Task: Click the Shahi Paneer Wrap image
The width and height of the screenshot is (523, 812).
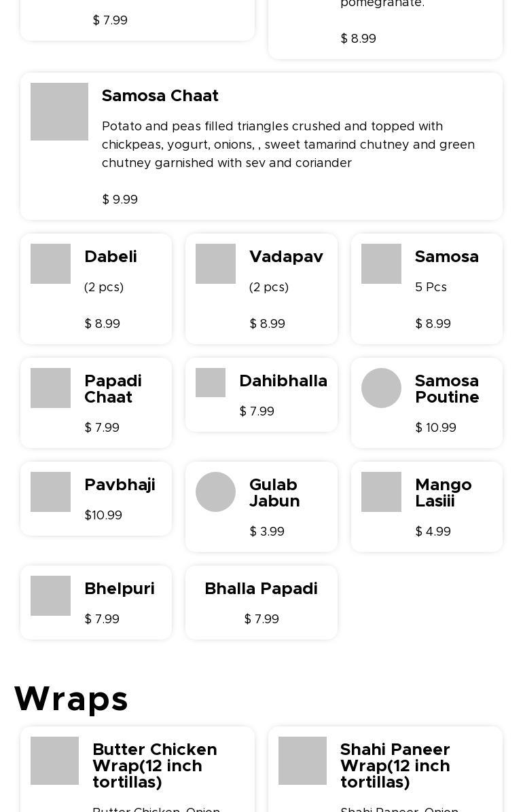Action: [x=302, y=760]
